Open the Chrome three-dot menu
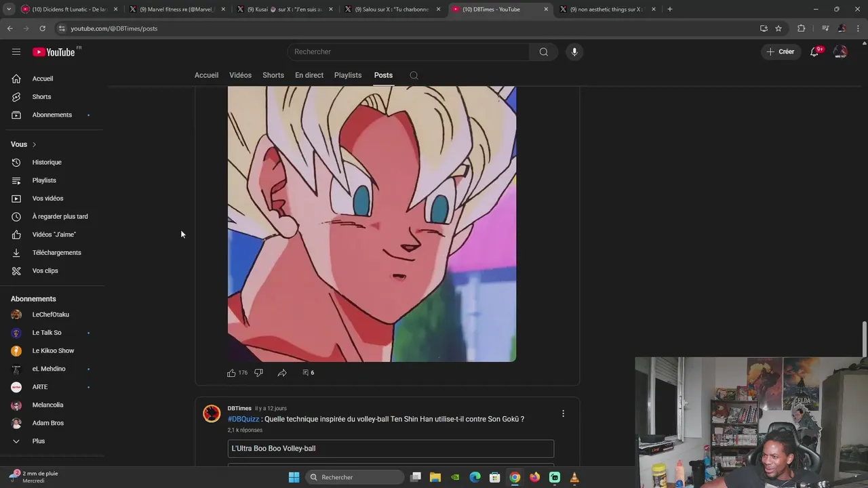 858,28
